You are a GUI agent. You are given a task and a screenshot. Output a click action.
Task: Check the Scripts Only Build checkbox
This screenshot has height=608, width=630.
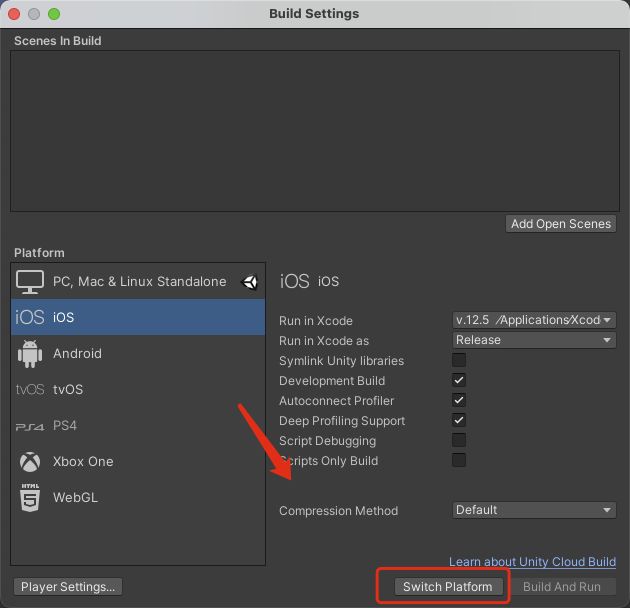coord(459,460)
